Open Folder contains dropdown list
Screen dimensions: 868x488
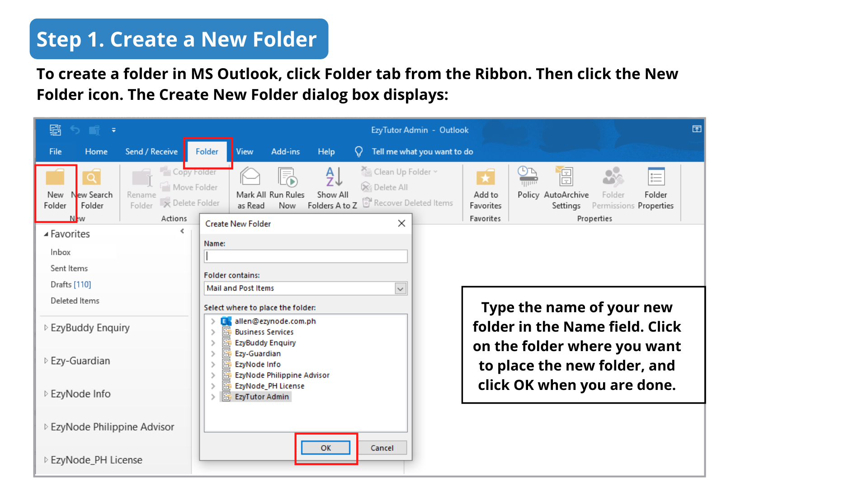[401, 288]
